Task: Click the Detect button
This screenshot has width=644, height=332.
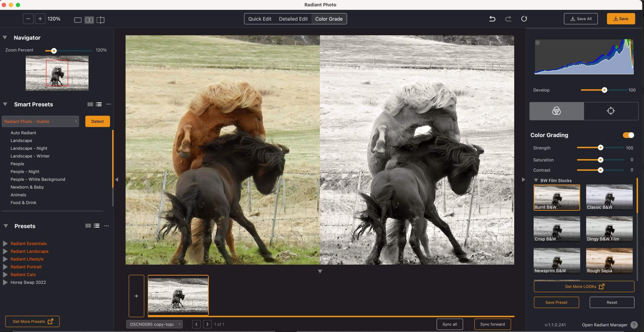Action: coord(97,121)
